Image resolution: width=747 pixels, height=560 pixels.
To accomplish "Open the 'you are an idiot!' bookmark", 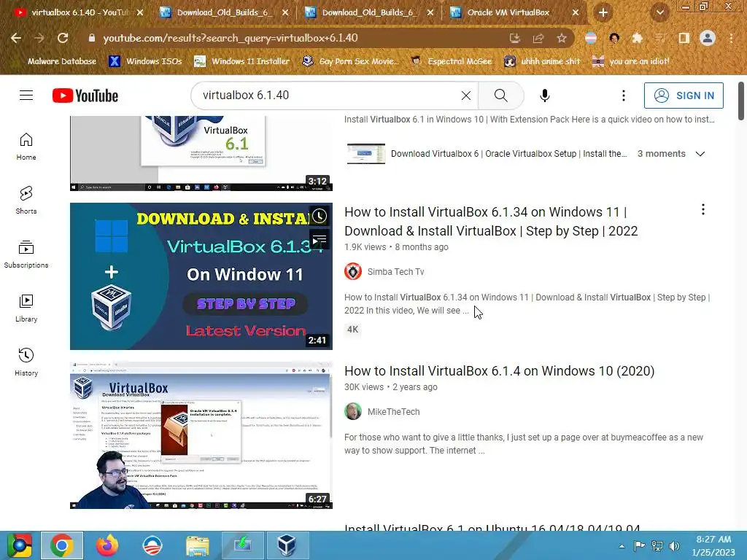I will 631,61.
